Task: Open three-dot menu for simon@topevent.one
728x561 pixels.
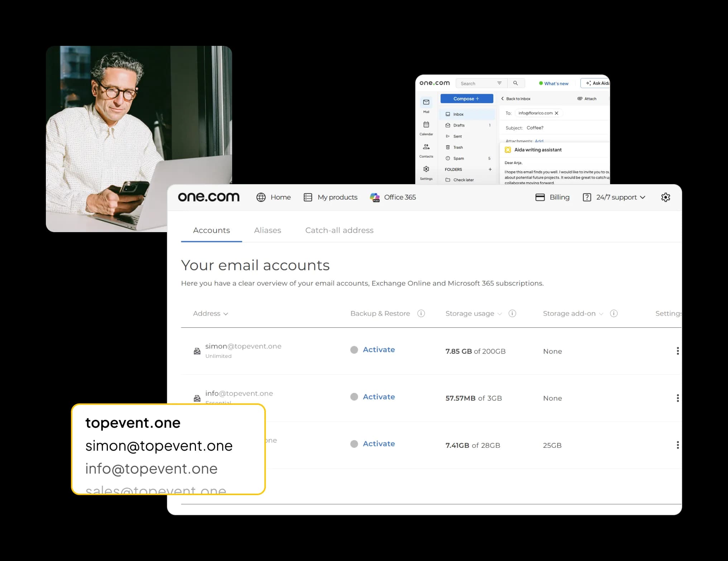Action: (x=677, y=351)
